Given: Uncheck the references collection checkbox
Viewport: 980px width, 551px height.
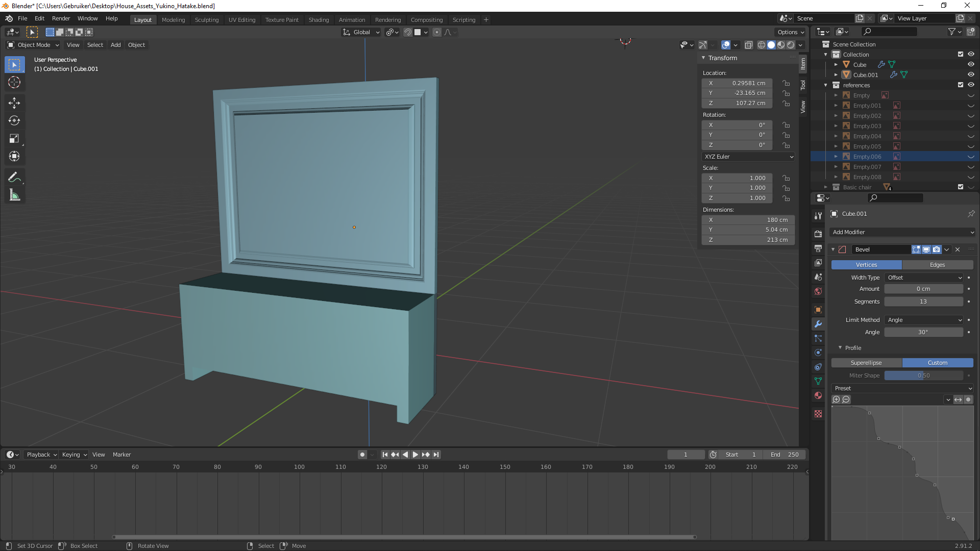Looking at the screenshot, I should [x=960, y=85].
